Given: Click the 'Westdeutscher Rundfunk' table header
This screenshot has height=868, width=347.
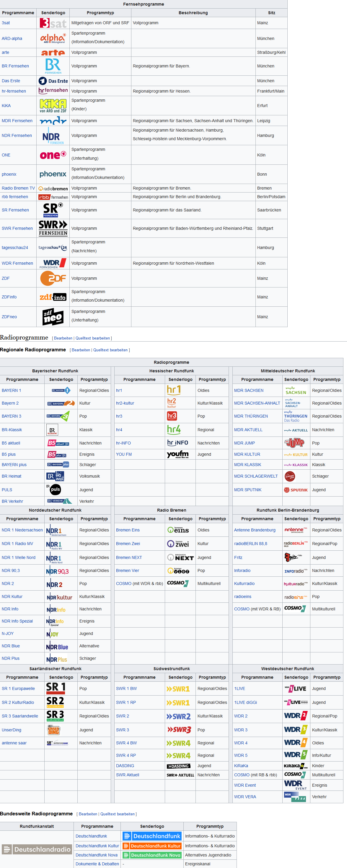Looking at the screenshot, I should [x=287, y=668].
